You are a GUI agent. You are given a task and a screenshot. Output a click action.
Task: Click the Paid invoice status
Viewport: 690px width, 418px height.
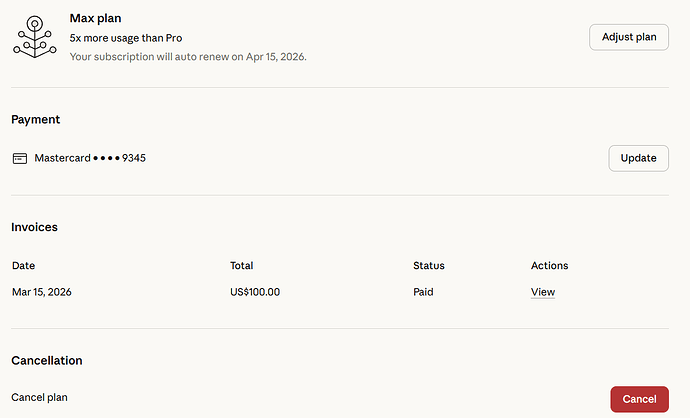click(x=425, y=292)
